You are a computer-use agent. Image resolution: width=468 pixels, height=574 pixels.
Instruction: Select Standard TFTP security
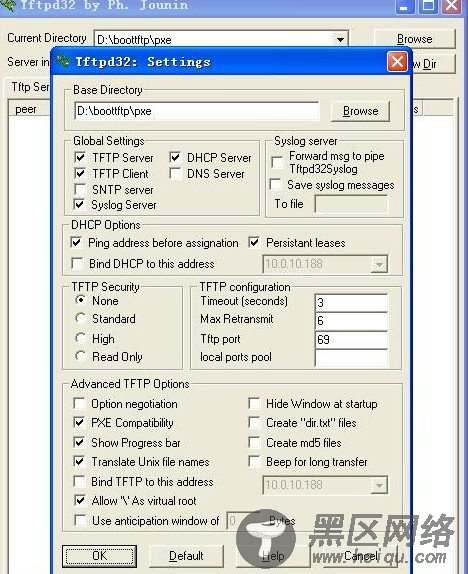click(81, 318)
